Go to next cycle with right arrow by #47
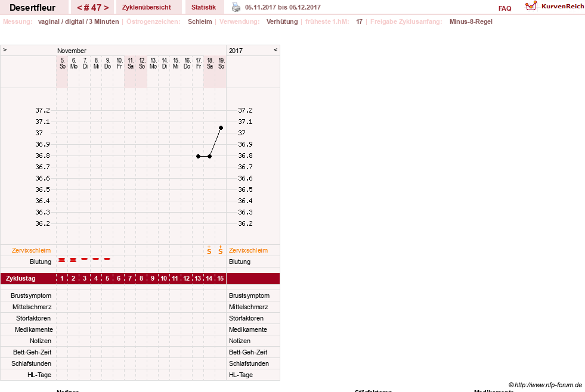 point(106,8)
